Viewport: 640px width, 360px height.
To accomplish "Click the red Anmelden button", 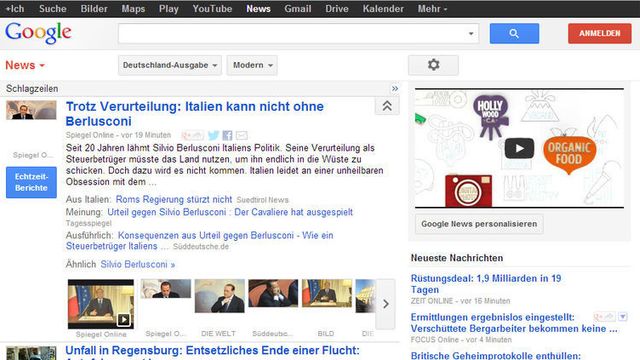I will pyautogui.click(x=600, y=33).
